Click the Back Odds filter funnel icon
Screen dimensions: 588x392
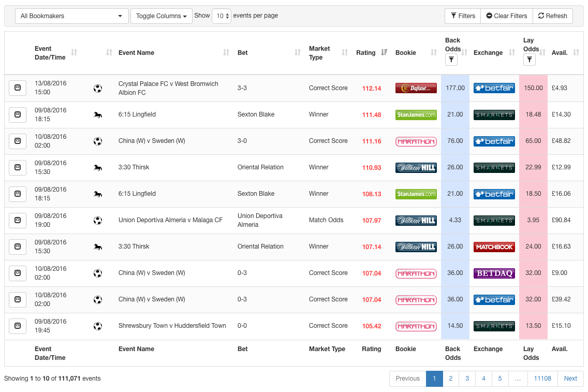pos(451,61)
